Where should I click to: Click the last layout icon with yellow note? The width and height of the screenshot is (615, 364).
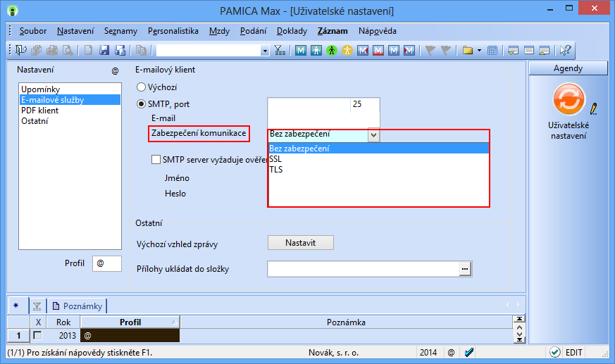click(545, 50)
